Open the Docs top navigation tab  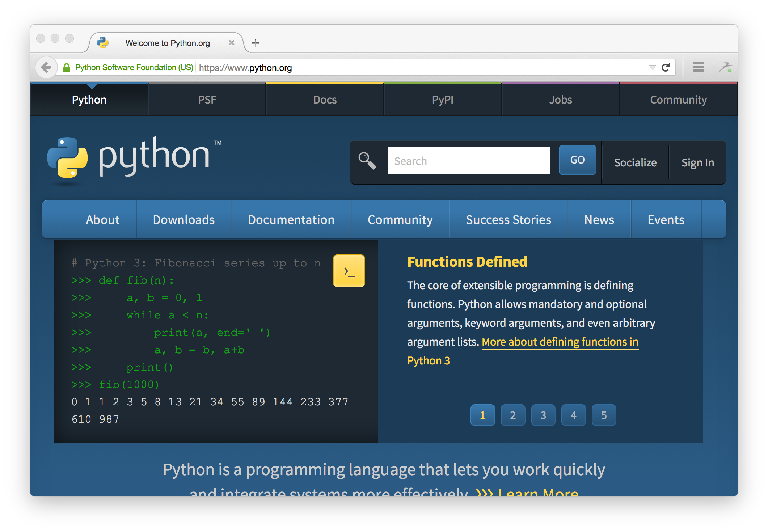point(325,100)
